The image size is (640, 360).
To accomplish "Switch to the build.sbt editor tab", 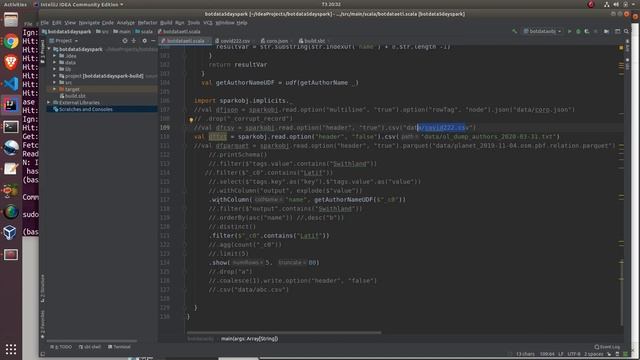I will [x=312, y=41].
